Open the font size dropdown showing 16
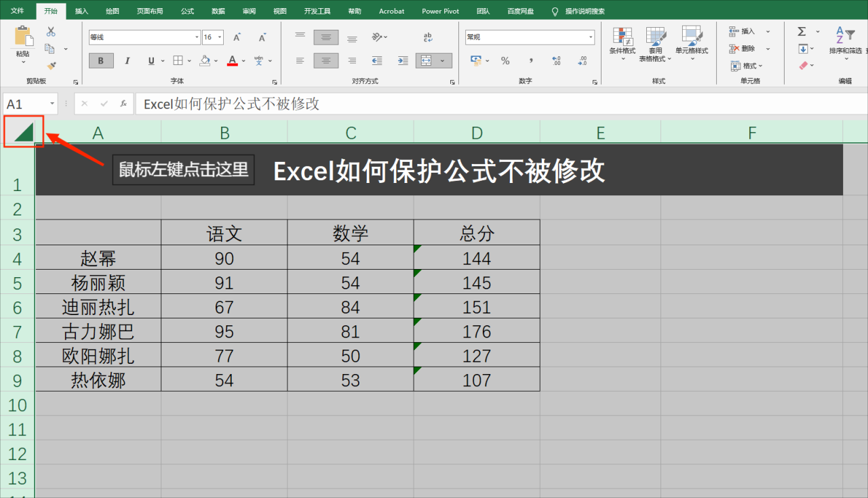868x498 pixels. pyautogui.click(x=220, y=37)
